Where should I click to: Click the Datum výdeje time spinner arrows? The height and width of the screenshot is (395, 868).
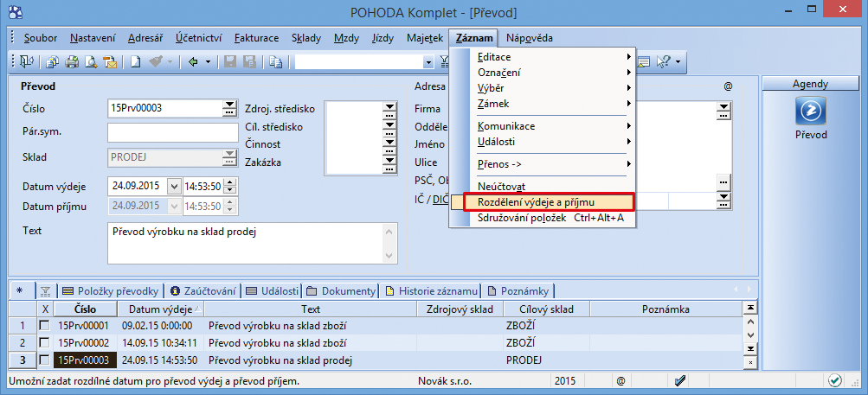pyautogui.click(x=231, y=187)
